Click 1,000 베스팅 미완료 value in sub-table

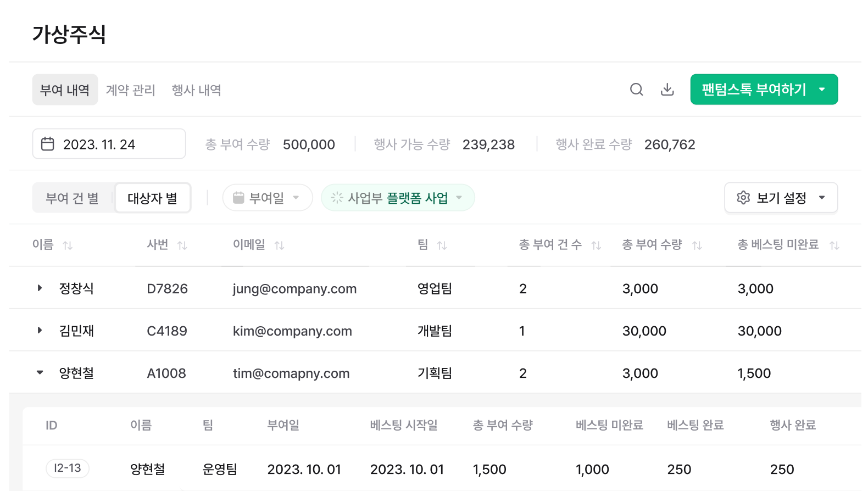click(592, 469)
